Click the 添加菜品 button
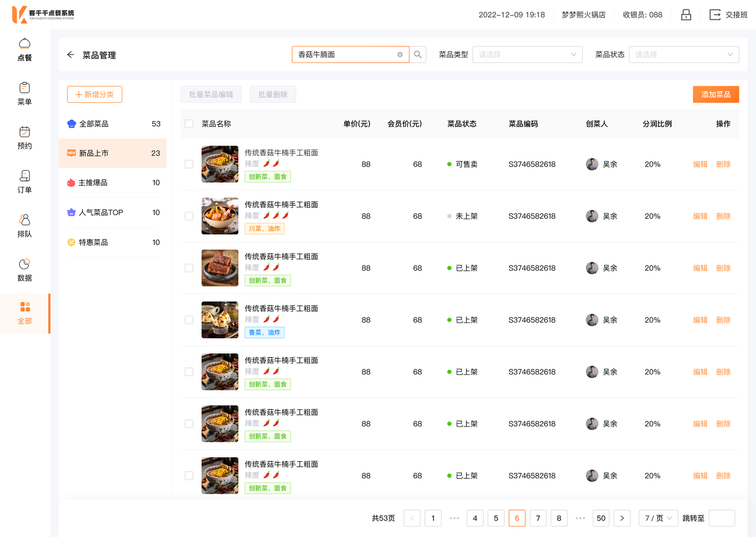This screenshot has width=756, height=537. point(716,95)
